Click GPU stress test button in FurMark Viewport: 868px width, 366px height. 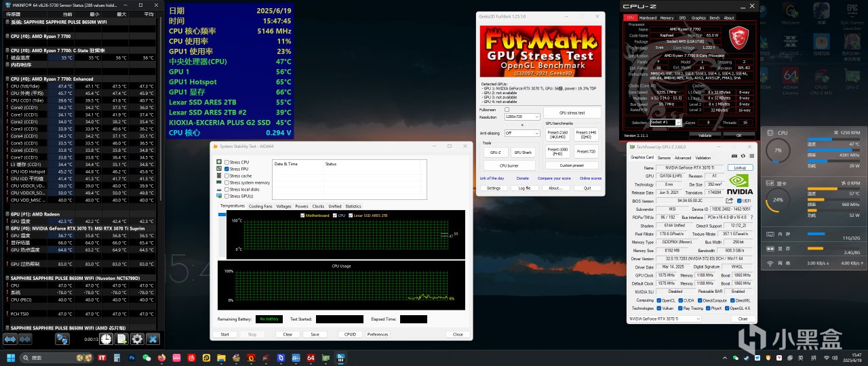(x=572, y=113)
